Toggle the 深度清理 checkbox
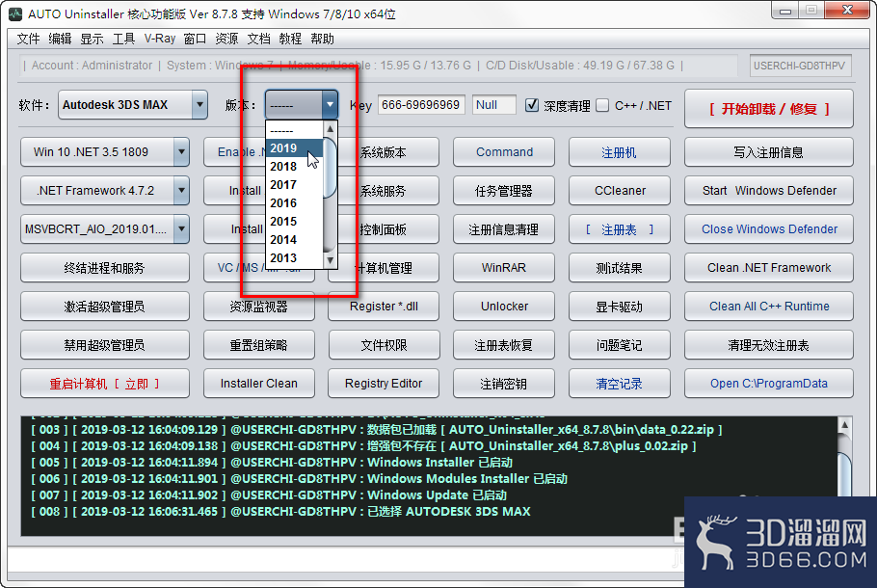The height and width of the screenshot is (588, 877). [x=532, y=105]
